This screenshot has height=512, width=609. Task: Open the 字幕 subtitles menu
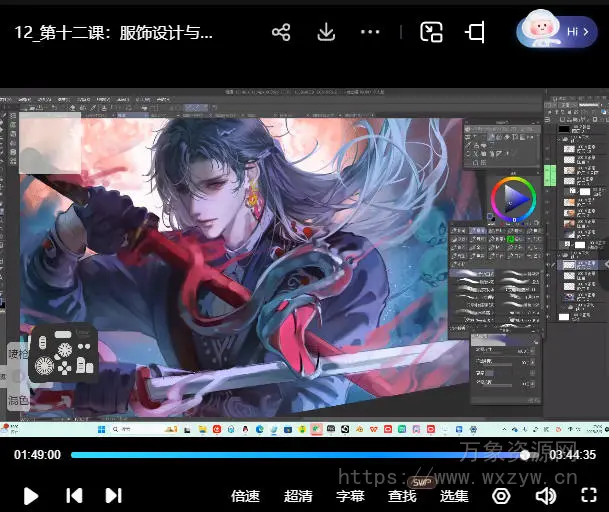pos(350,495)
